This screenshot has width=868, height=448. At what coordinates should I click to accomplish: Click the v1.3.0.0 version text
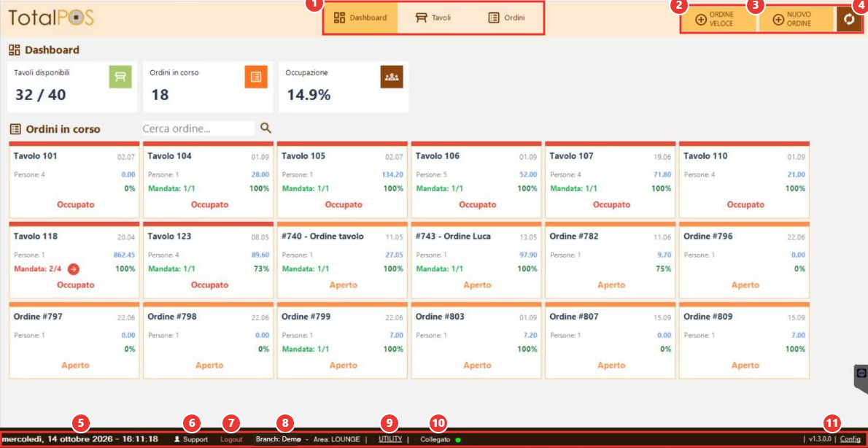tap(820, 439)
